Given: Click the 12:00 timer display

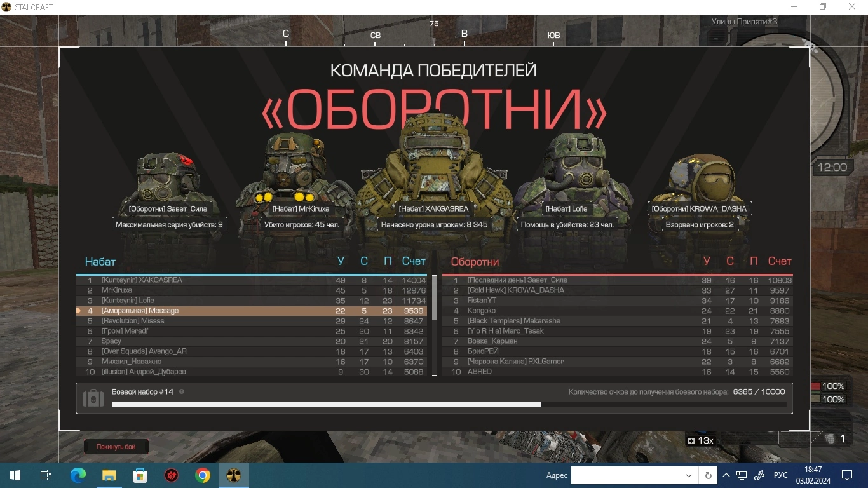Looking at the screenshot, I should coord(832,168).
